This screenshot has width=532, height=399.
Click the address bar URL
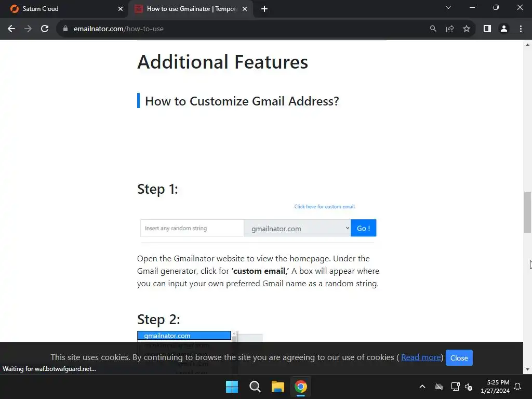click(x=118, y=29)
